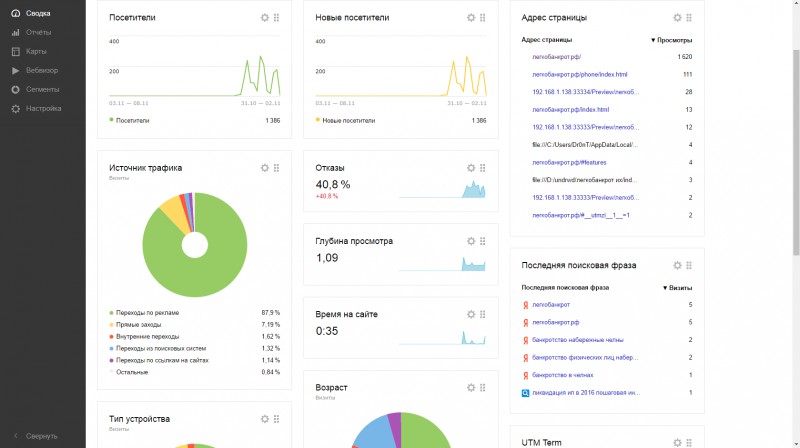Open settings gear of Новые посетители widget
The image size is (800, 448).
(x=470, y=17)
